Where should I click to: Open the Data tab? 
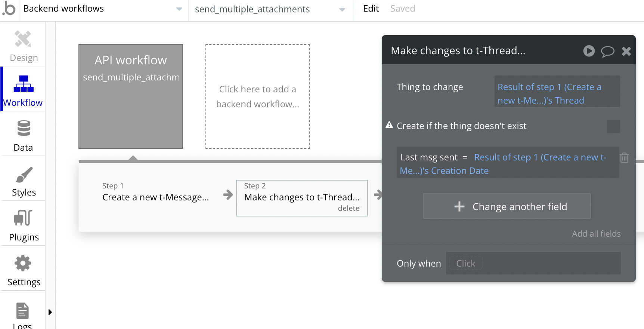coord(23,135)
